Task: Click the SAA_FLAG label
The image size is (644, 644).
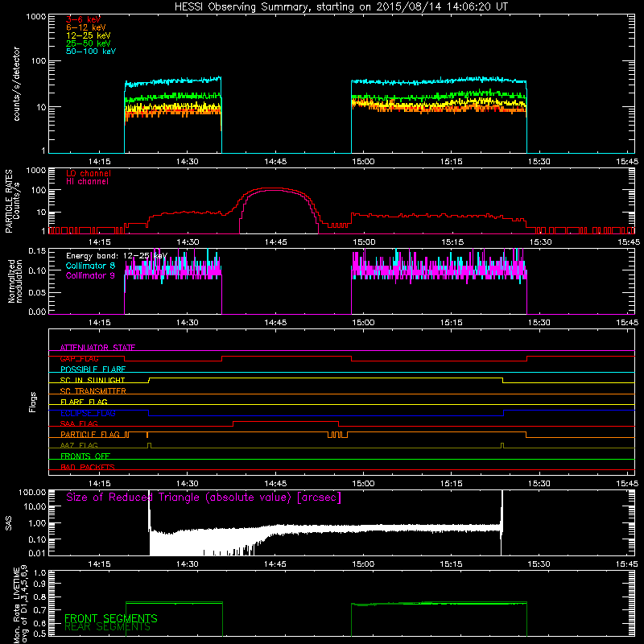Action: coord(79,423)
